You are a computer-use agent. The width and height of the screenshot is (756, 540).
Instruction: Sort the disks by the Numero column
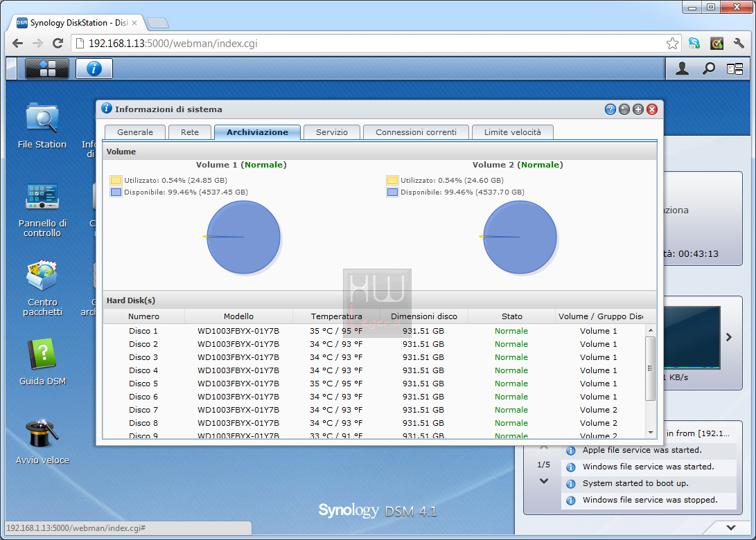click(x=143, y=316)
